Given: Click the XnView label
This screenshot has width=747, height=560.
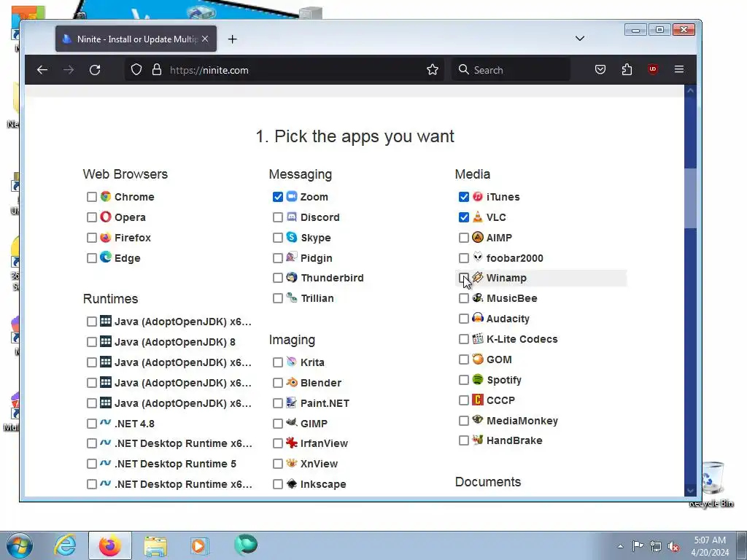Looking at the screenshot, I should point(320,464).
